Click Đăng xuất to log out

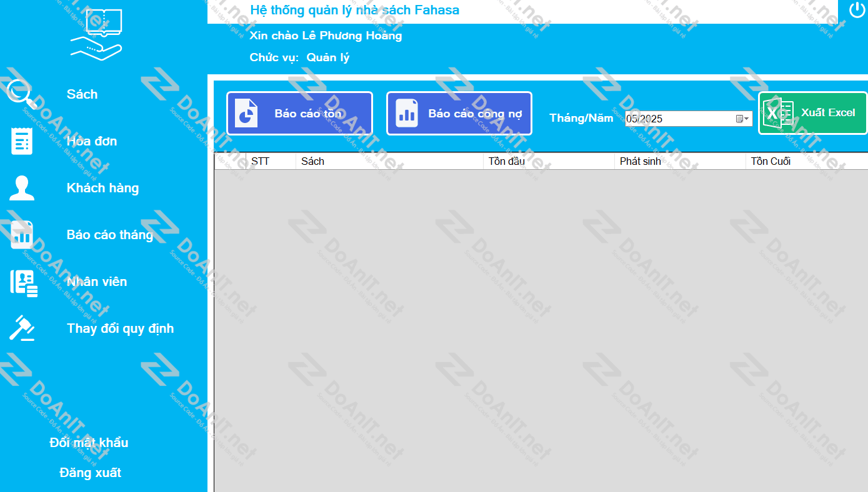91,473
